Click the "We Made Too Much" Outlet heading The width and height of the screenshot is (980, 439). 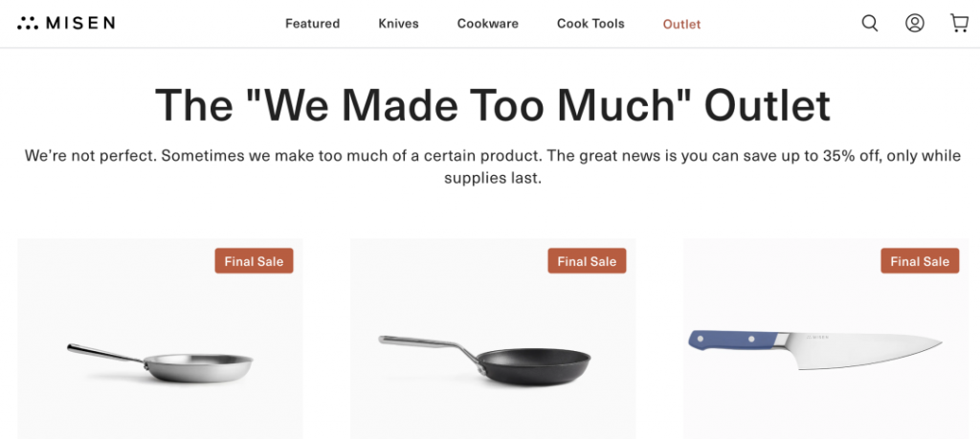[x=493, y=105]
